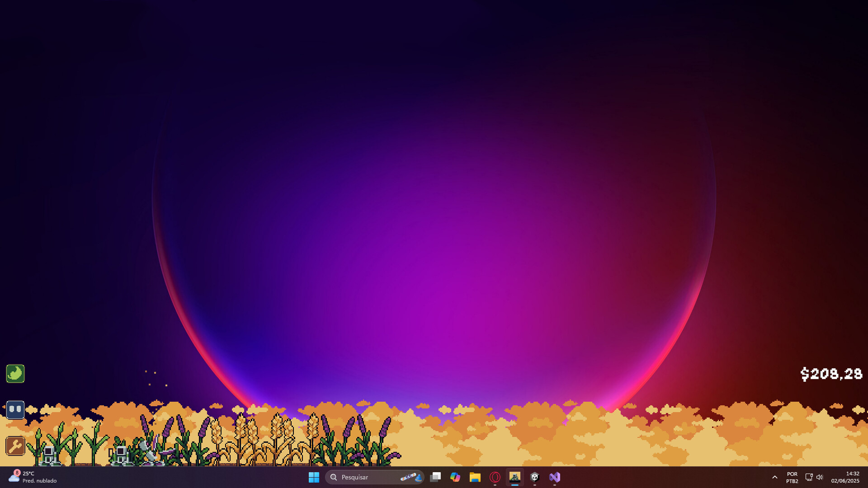The width and height of the screenshot is (868, 488).
Task: Select the green leaf icon above the farm
Action: point(15,374)
